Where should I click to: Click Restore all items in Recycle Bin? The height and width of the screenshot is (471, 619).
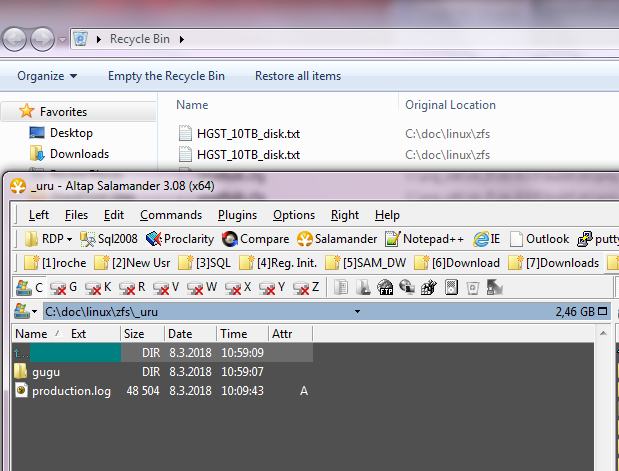[x=298, y=76]
